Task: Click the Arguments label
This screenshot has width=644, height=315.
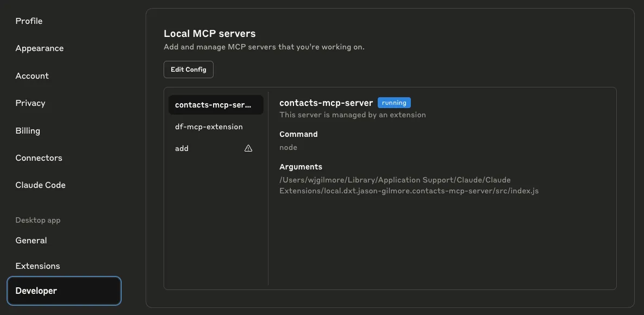Action: pyautogui.click(x=301, y=167)
